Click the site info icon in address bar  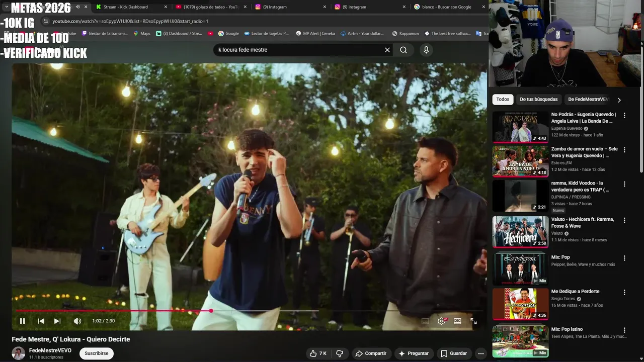(x=46, y=21)
